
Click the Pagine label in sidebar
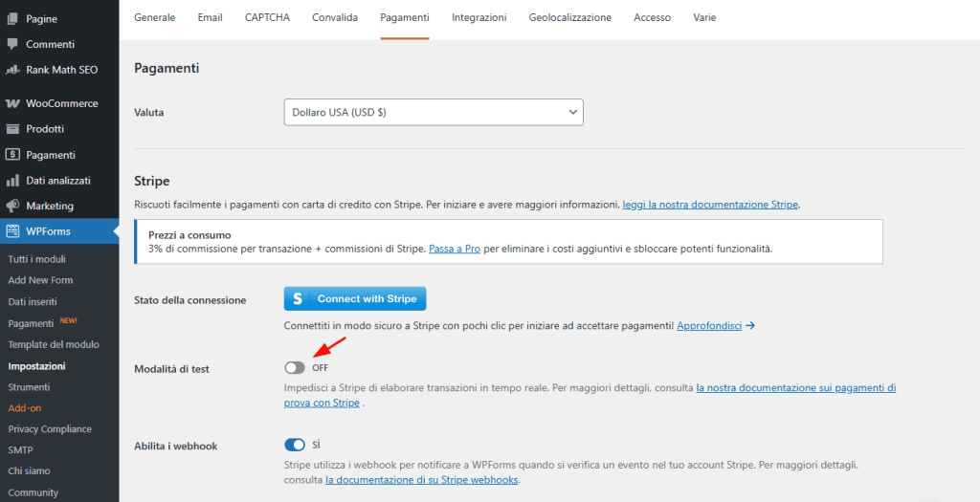(x=41, y=19)
